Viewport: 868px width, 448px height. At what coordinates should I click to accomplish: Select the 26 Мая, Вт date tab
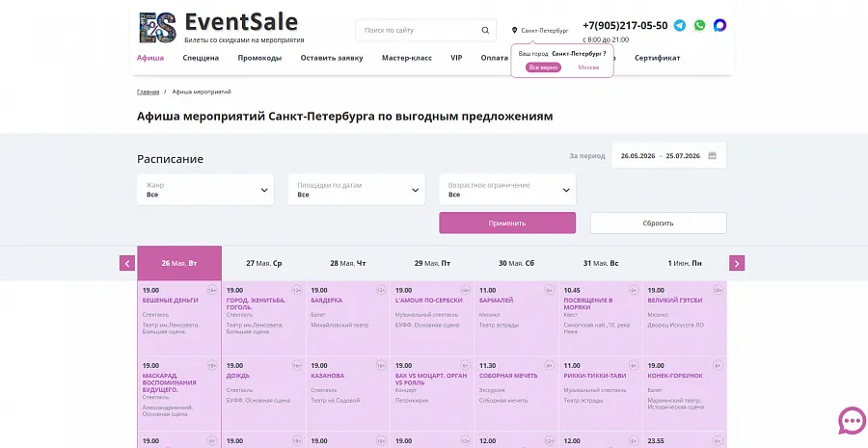[x=179, y=263]
